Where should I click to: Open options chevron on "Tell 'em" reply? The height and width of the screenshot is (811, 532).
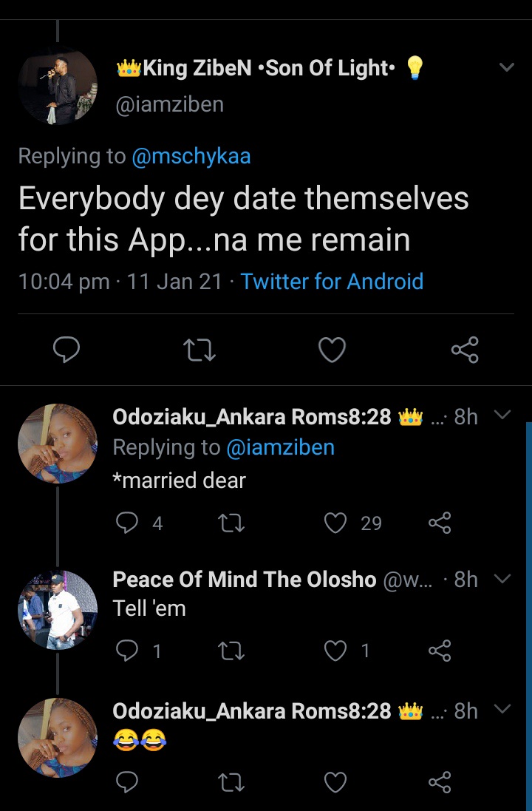coord(502,579)
